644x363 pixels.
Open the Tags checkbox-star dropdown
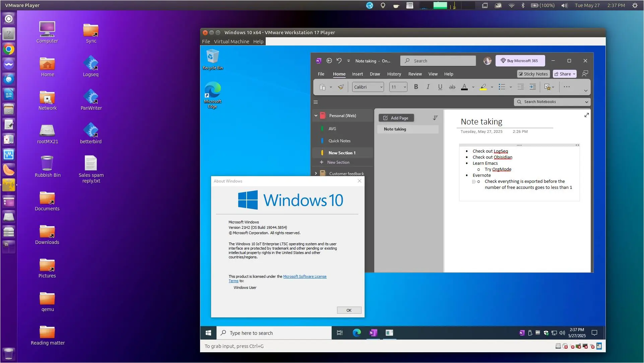coord(549,87)
